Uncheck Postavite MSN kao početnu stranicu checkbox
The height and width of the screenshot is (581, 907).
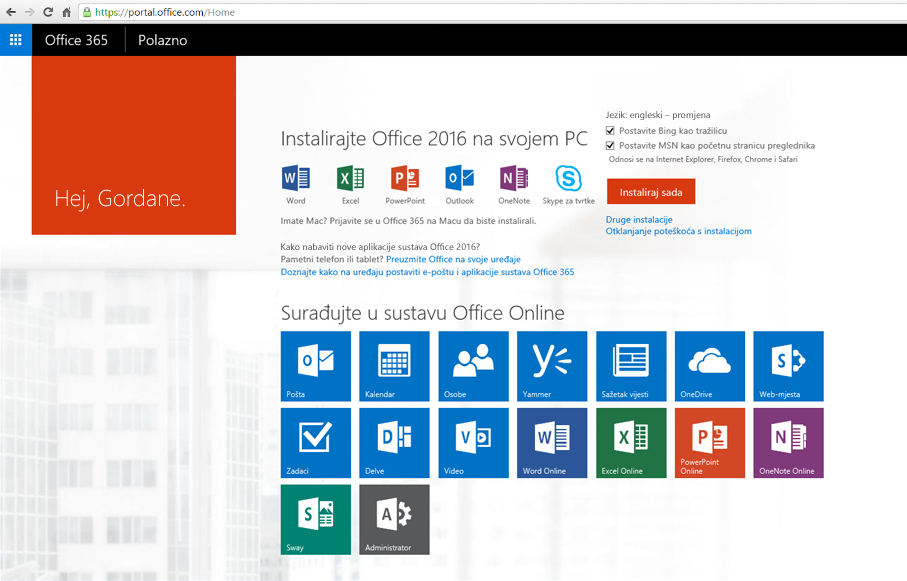click(x=610, y=145)
